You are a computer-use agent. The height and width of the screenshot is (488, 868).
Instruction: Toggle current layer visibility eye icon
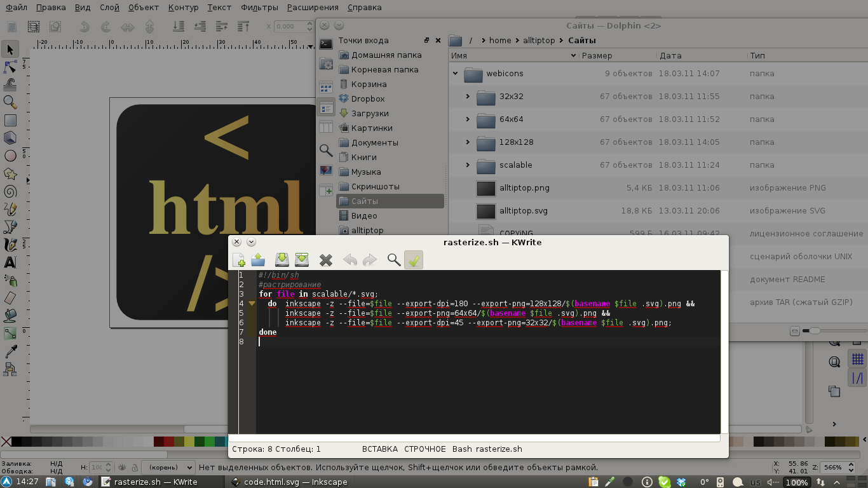point(123,467)
